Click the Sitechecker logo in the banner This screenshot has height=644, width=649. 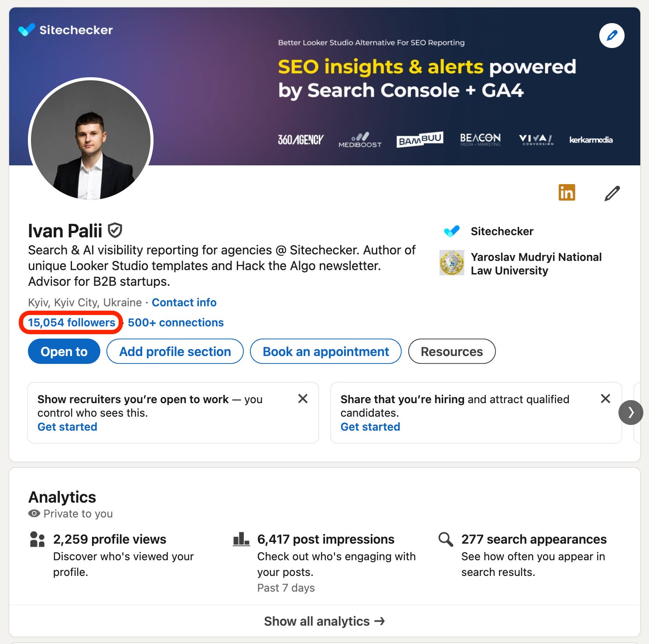[65, 30]
